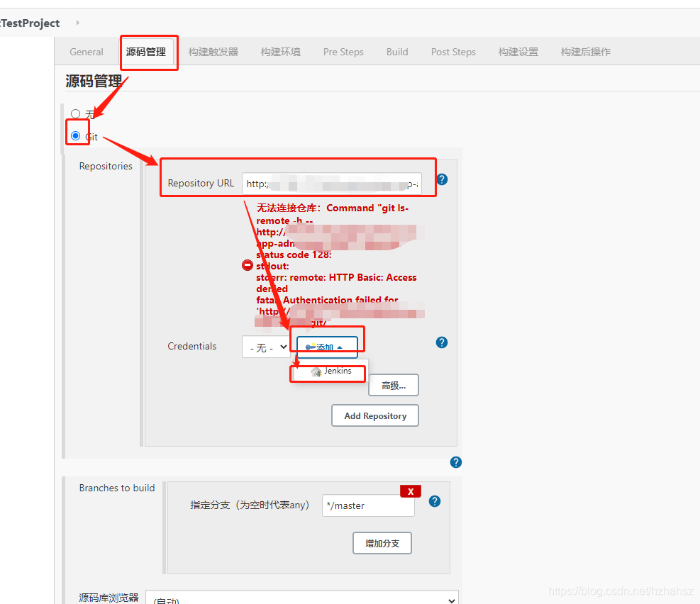Open help beside the Branches section
The width and height of the screenshot is (700, 604).
[455, 462]
